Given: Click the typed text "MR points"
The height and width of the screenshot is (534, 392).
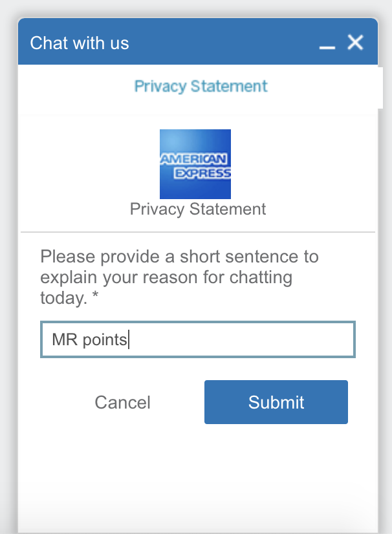Looking at the screenshot, I should (90, 339).
